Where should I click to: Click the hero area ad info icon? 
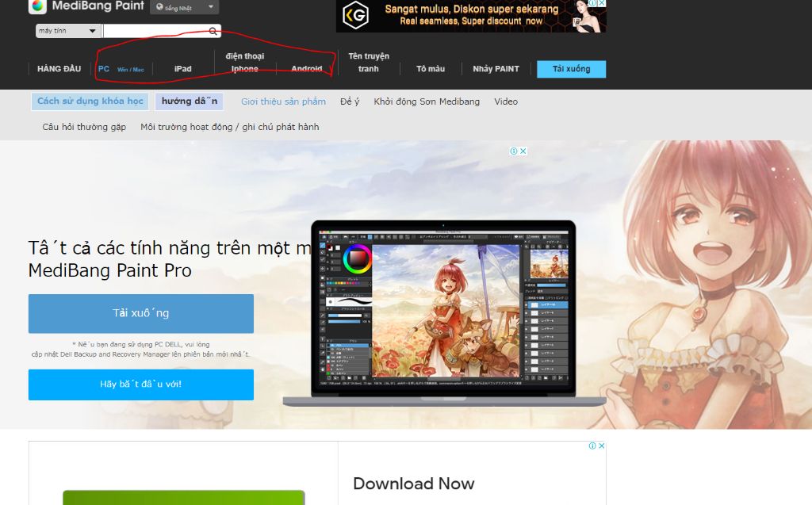tap(514, 151)
